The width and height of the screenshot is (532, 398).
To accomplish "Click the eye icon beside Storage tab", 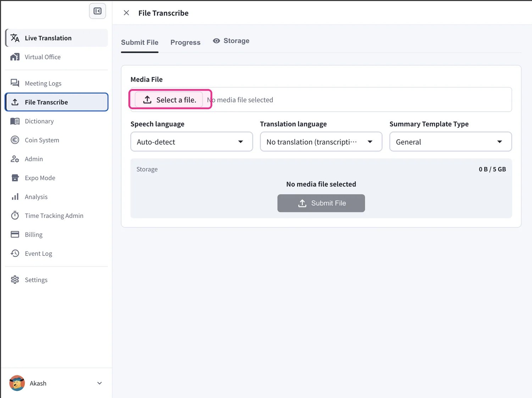I will point(216,41).
